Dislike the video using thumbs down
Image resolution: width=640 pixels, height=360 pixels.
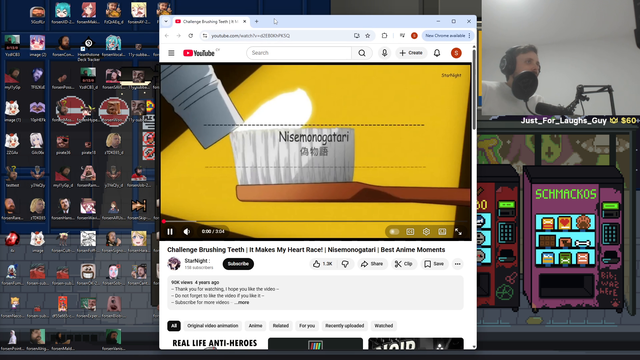pos(345,264)
